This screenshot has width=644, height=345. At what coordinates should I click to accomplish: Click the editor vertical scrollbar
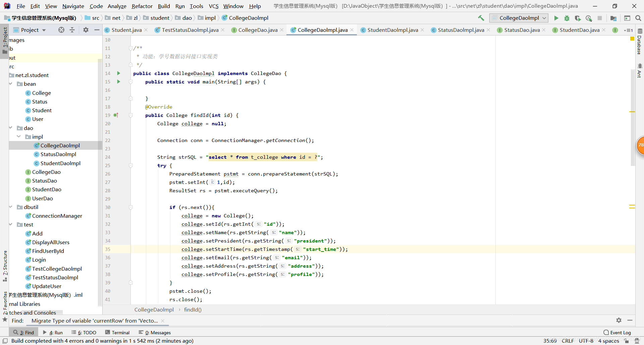click(633, 117)
